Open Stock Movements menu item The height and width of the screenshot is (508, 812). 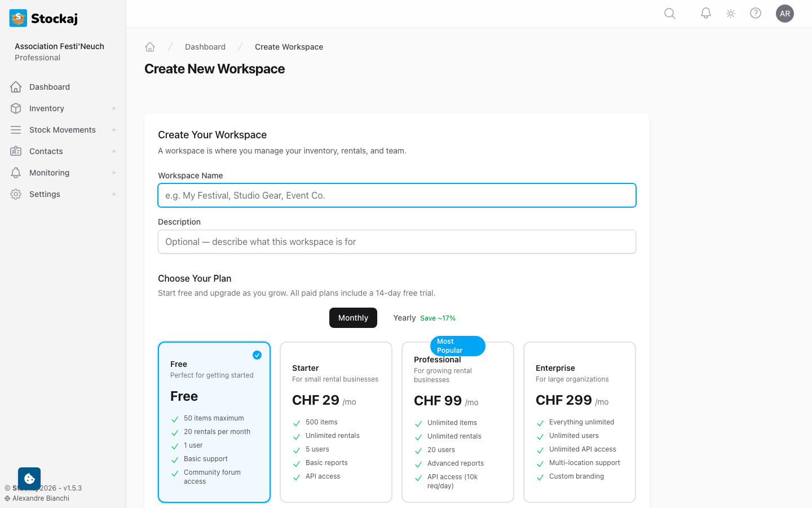point(63,130)
